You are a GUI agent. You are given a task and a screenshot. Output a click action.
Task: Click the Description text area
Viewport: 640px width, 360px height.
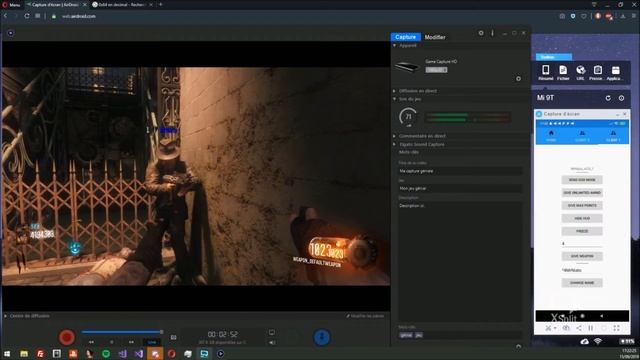(460, 261)
